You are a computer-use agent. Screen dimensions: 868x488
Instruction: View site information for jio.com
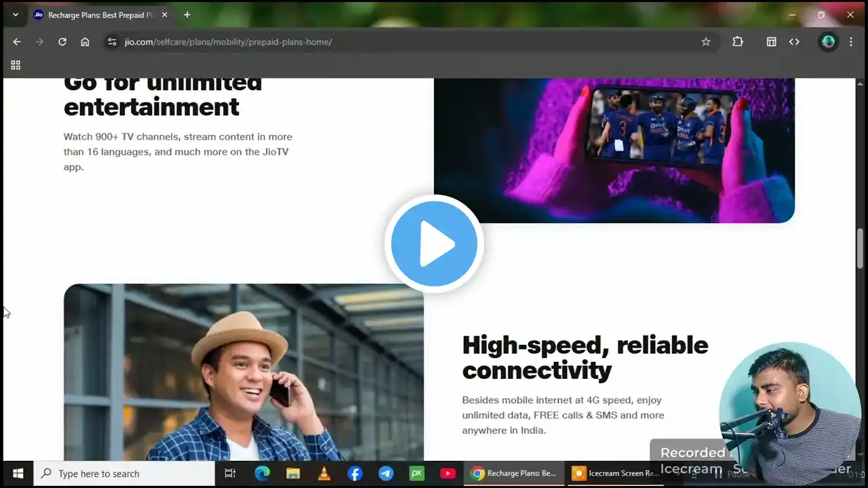click(113, 42)
